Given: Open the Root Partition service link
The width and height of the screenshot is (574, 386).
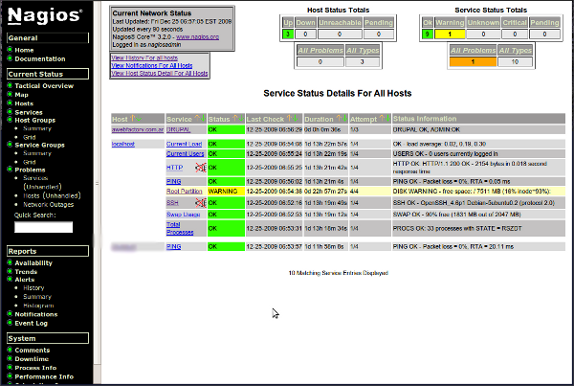Looking at the screenshot, I should click(184, 191).
